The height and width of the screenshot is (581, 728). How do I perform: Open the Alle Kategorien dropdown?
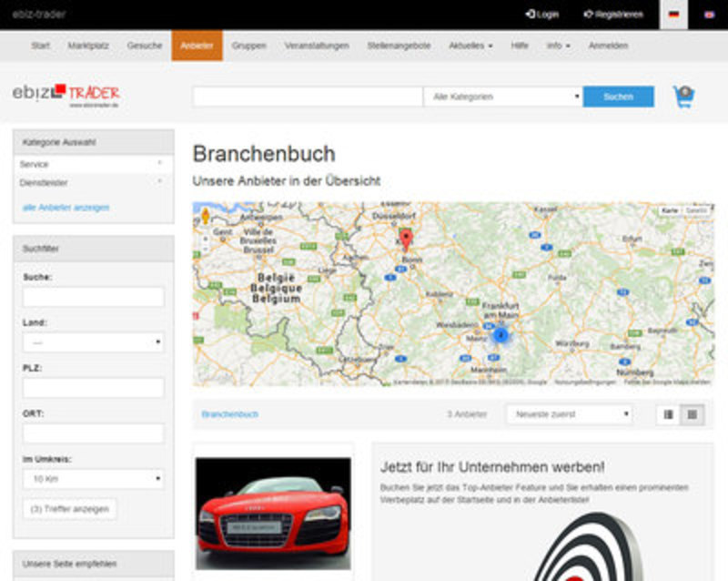pyautogui.click(x=503, y=97)
